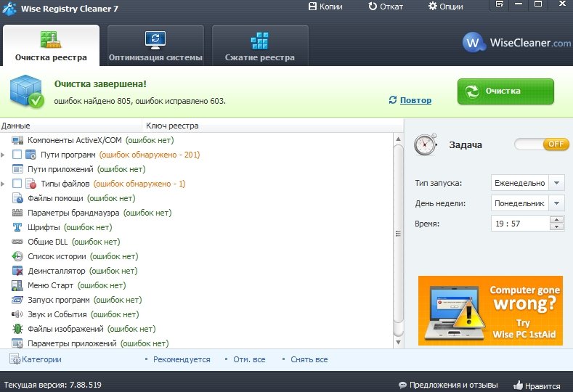Click the Общие DLL link icon

(17, 242)
